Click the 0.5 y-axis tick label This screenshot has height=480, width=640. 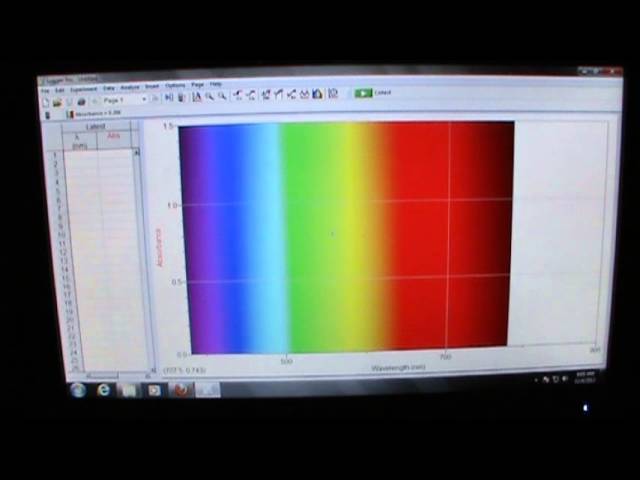point(176,282)
